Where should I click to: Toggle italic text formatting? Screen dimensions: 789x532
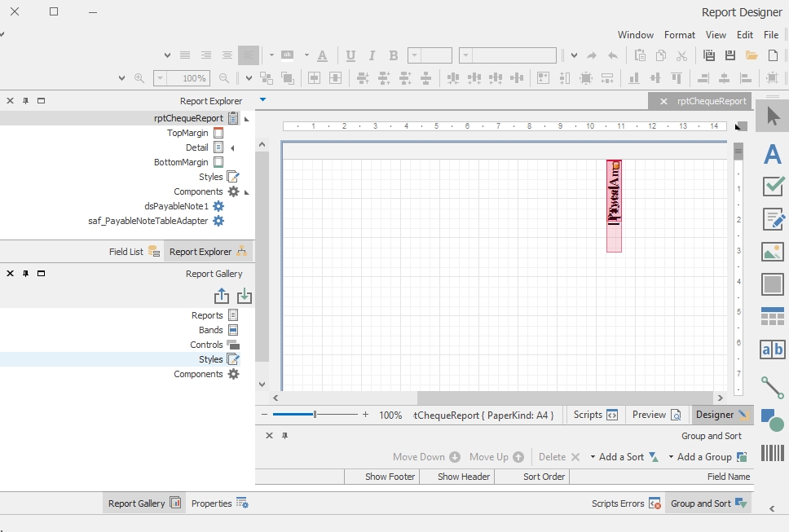point(372,55)
